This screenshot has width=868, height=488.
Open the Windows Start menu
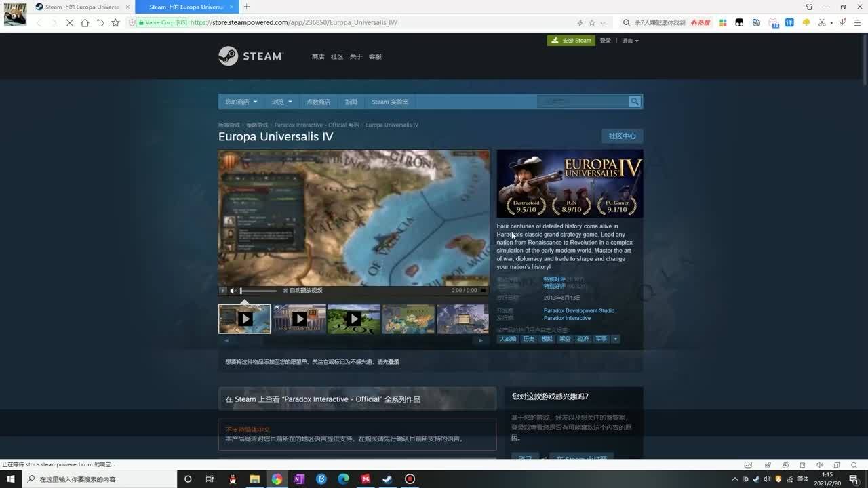[11, 479]
